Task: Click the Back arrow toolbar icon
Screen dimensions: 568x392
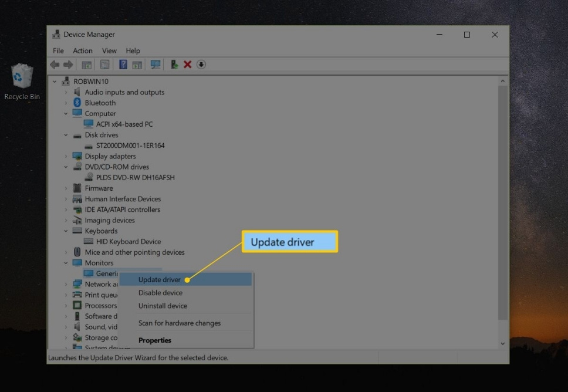Action: pyautogui.click(x=55, y=65)
